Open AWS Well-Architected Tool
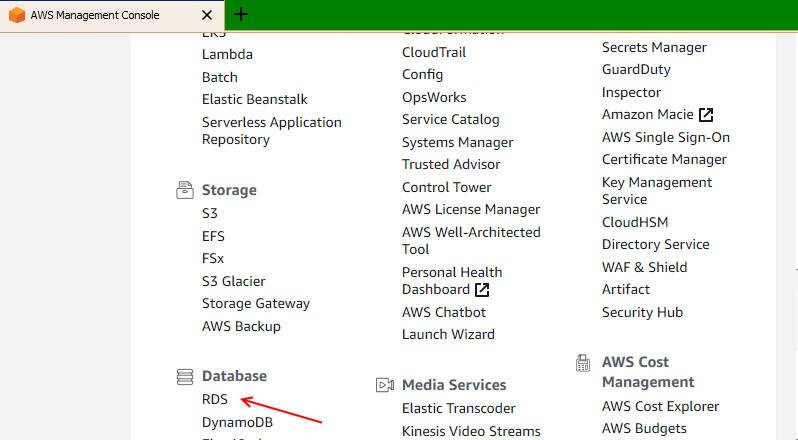Screen dimensions: 798x440 pyautogui.click(x=471, y=241)
